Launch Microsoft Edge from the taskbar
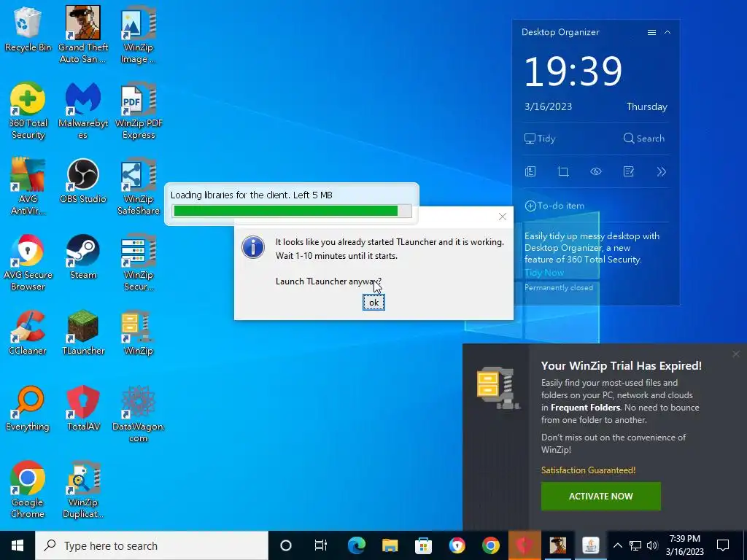 [356, 545]
